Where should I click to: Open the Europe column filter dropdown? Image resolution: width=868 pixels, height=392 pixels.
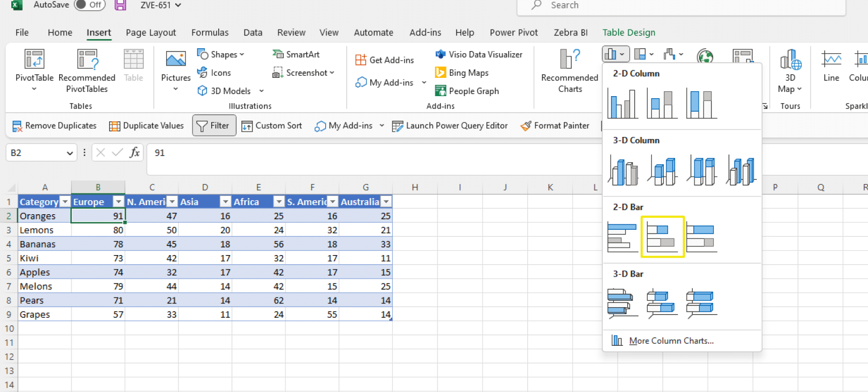pyautogui.click(x=119, y=202)
